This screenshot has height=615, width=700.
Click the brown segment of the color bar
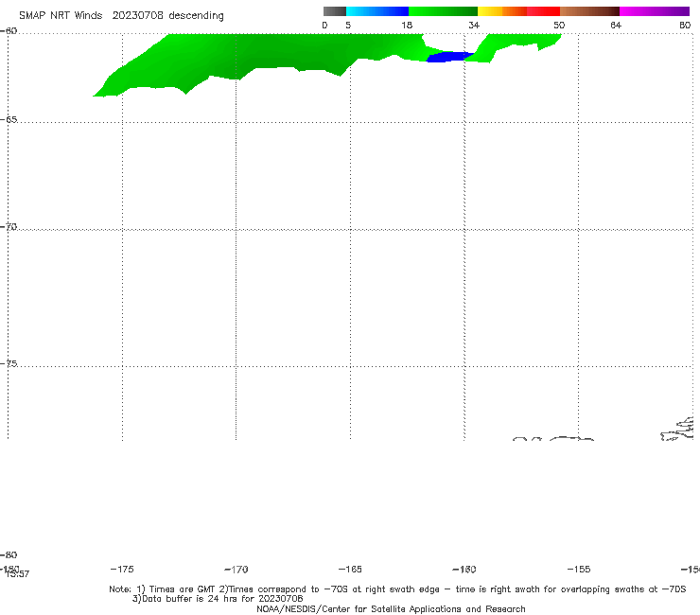coord(589,11)
